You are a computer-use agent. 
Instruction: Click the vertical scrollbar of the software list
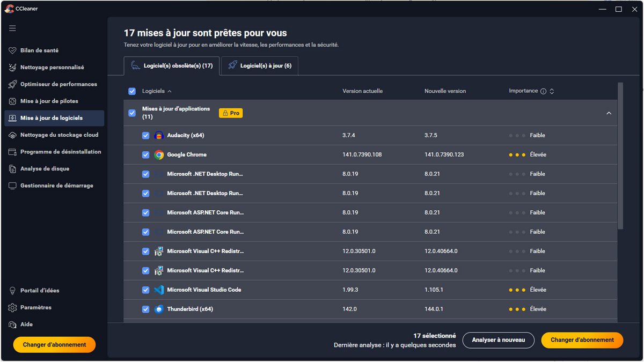[620, 156]
